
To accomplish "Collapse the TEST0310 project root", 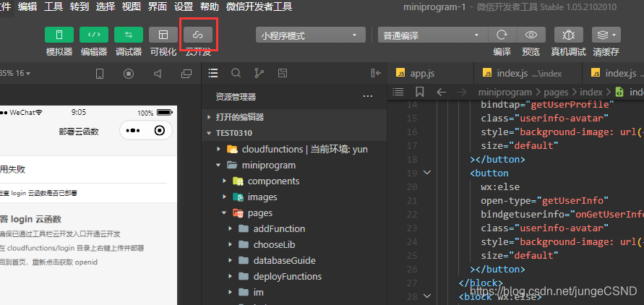I will pos(294,133).
